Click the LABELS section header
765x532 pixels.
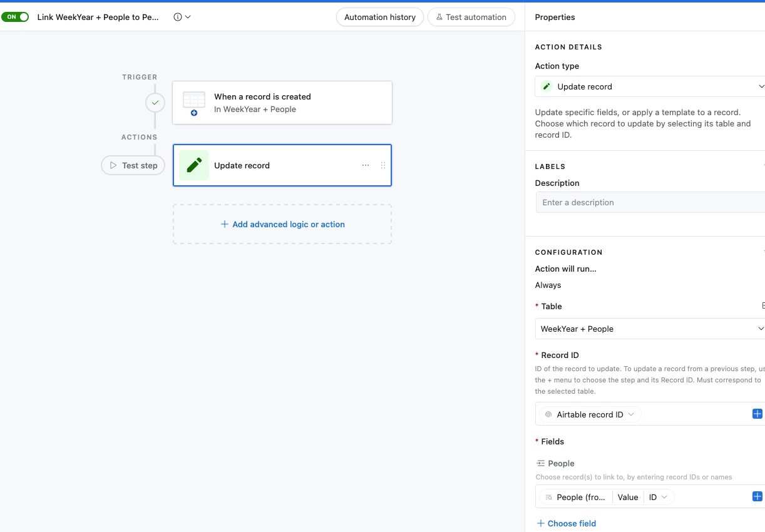tap(550, 166)
